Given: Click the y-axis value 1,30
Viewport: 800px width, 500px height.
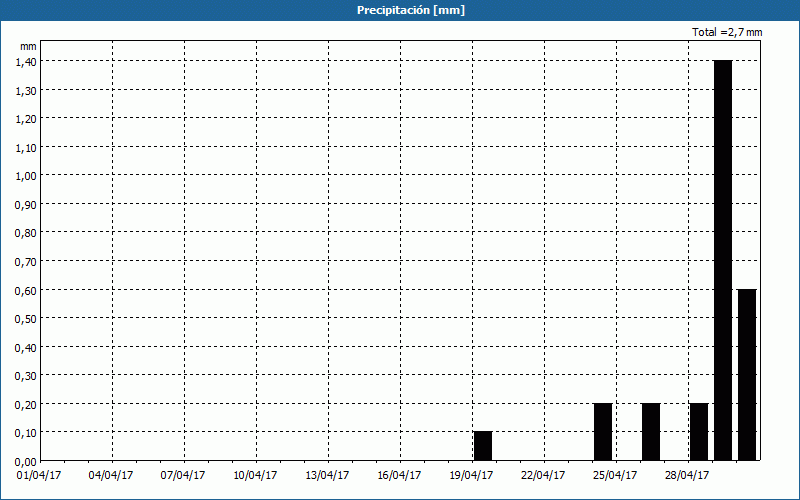Looking at the screenshot, I should click(x=25, y=90).
